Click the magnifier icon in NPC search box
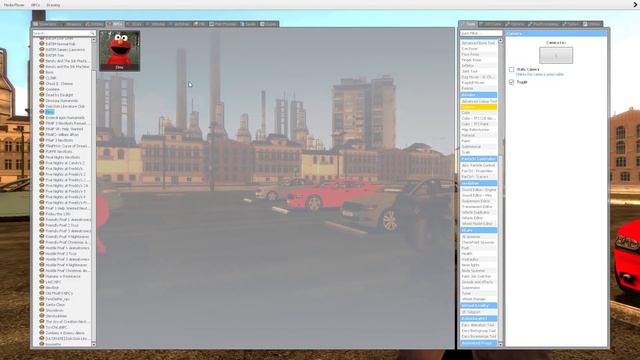 [x=93, y=33]
